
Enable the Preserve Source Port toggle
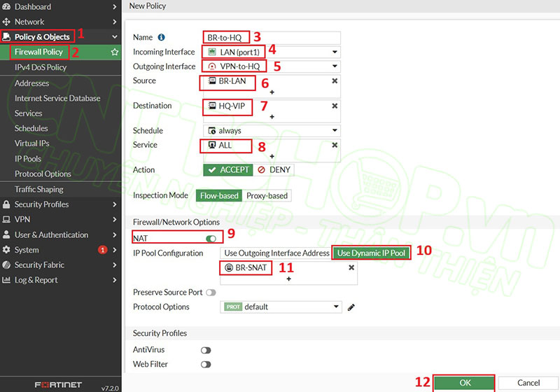(x=211, y=292)
